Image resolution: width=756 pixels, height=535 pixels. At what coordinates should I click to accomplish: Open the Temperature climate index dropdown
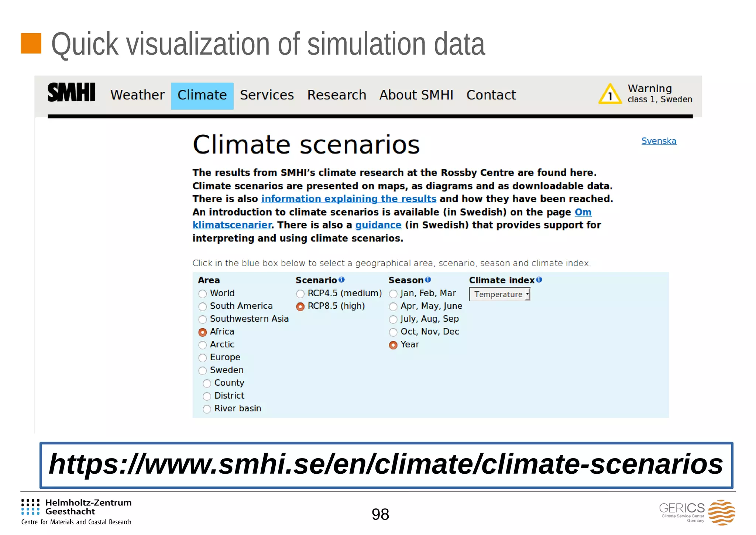(500, 294)
